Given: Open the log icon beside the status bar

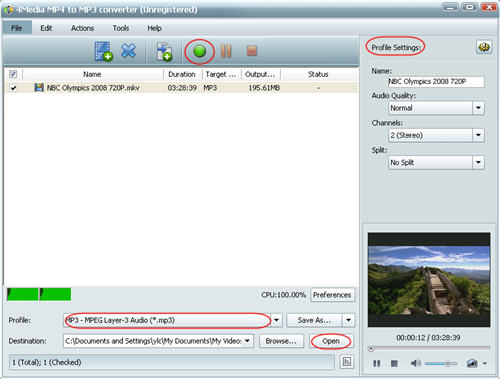Looking at the screenshot, I should click(x=347, y=362).
